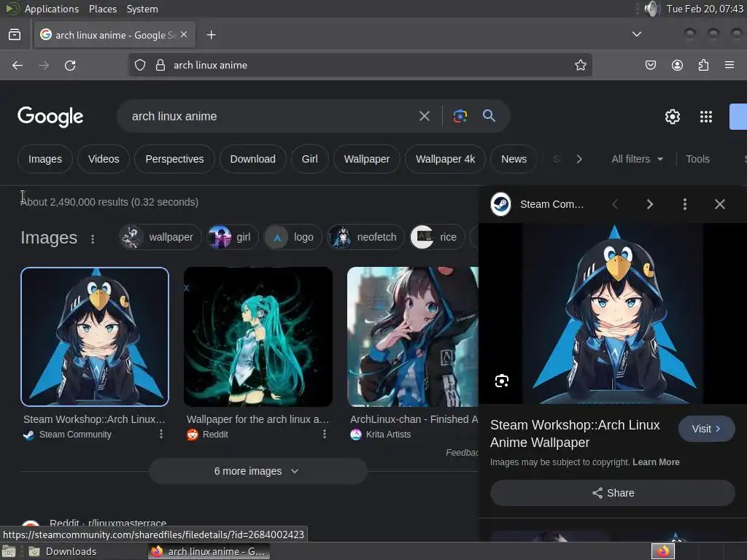Viewport: 747px width, 560px height.
Task: Open the Applications menu
Action: [52, 9]
